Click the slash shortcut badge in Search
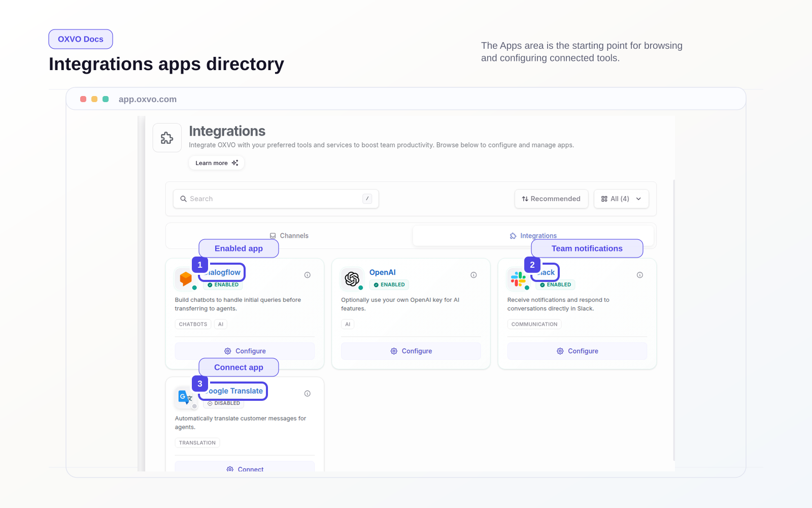 (367, 199)
